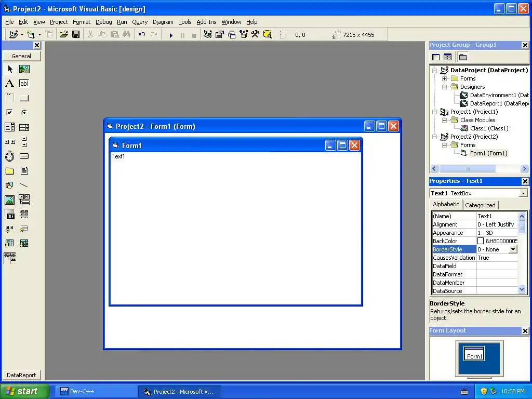Screen dimensions: 532x399
Task: Open the Windows Start menu
Action: pyautogui.click(x=24, y=391)
